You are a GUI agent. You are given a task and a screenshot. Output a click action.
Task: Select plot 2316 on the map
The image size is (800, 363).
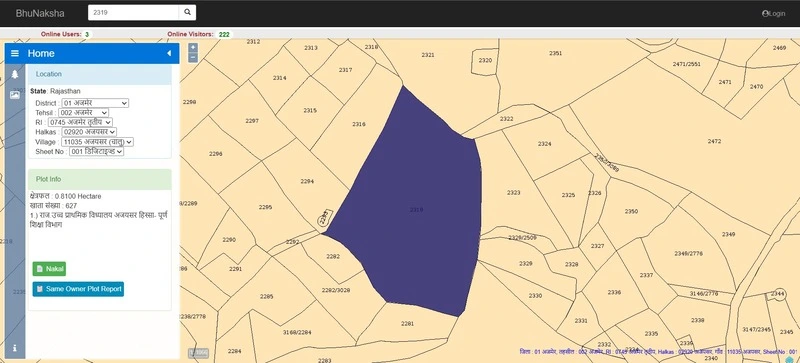coord(359,124)
